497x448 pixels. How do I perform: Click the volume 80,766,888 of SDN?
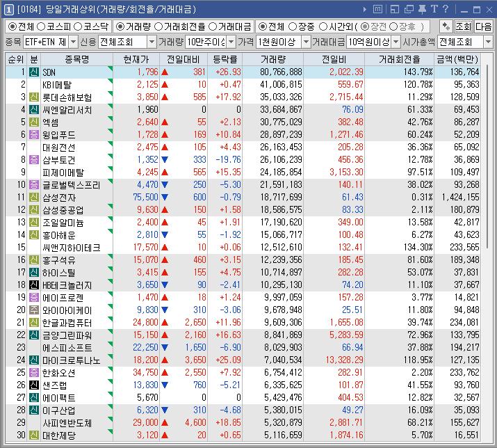281,72
